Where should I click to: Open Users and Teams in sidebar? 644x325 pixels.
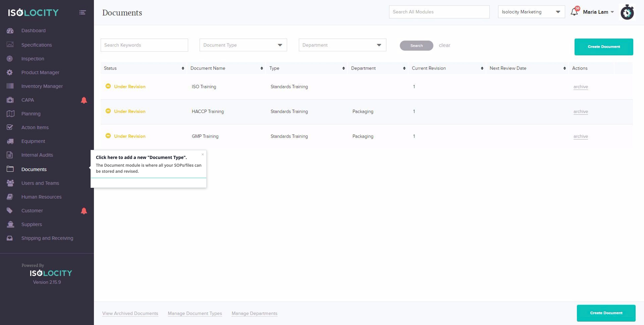[x=40, y=183]
